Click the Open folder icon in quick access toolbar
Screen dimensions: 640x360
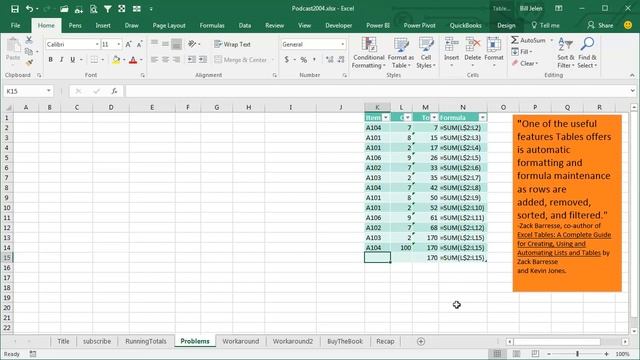(x=64, y=9)
